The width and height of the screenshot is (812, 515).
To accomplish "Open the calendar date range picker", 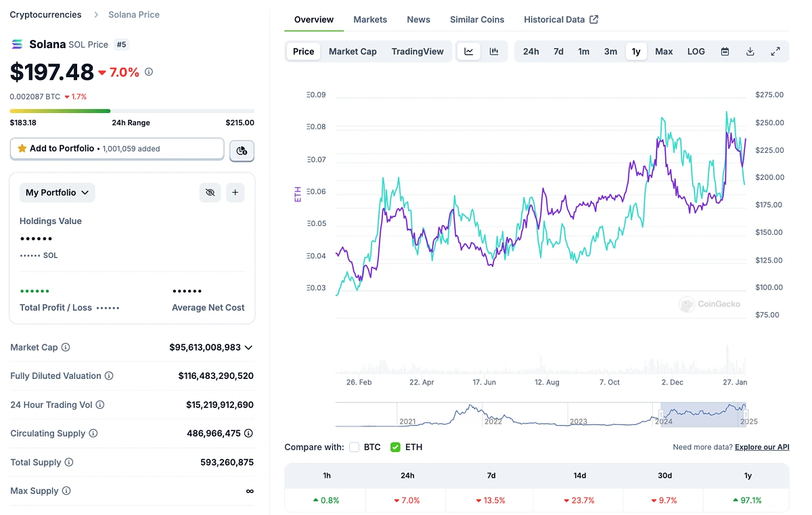I will coord(725,51).
